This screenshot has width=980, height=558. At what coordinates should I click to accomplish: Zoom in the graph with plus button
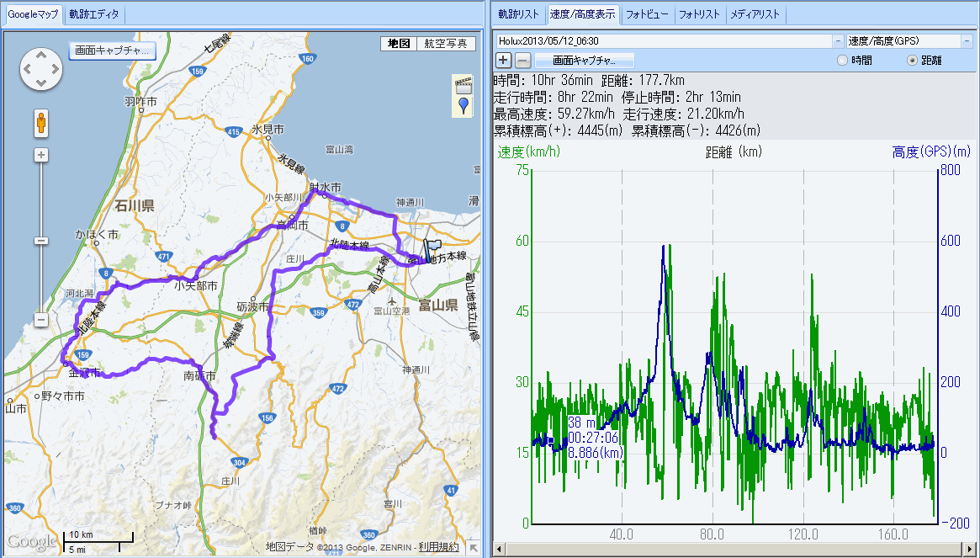tap(503, 60)
